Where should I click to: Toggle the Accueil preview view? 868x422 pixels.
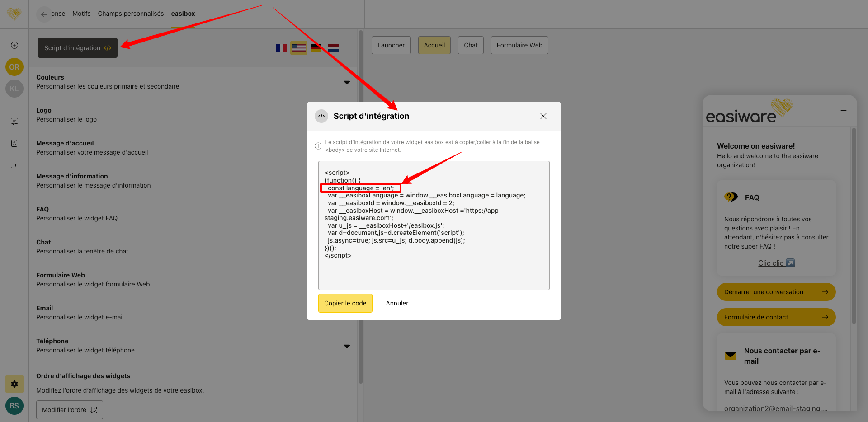[x=434, y=45]
